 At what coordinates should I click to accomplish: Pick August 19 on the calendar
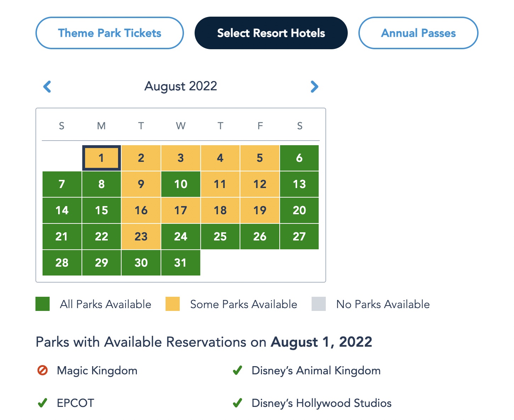click(x=260, y=210)
